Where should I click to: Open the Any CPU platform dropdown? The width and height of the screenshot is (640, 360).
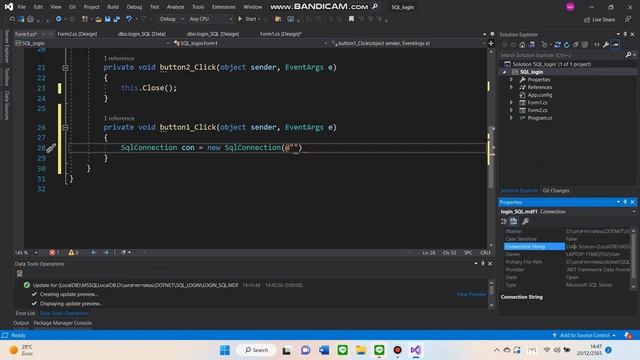(210, 19)
